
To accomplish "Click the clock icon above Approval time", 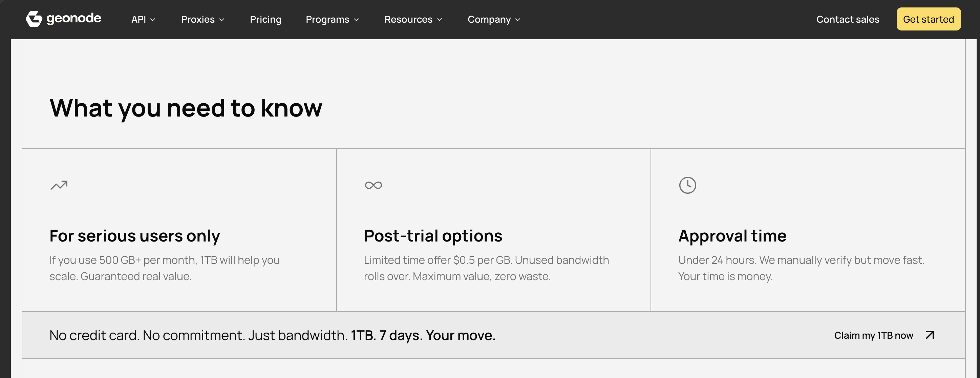I will pos(687,185).
